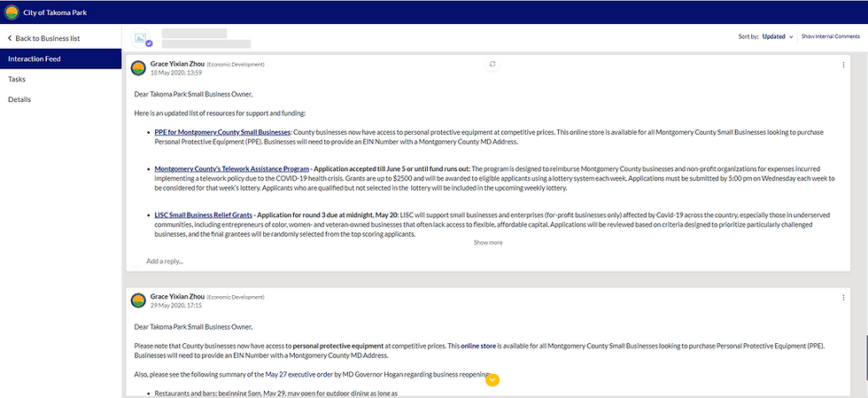The height and width of the screenshot is (398, 868).
Task: Click the City of Takoma Park header title
Action: (55, 12)
